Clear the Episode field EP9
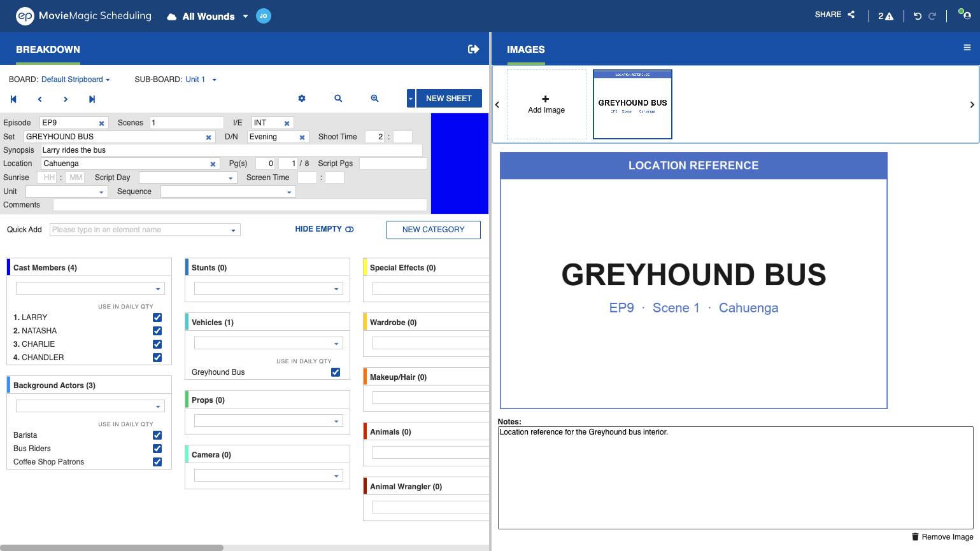The height and width of the screenshot is (551, 980). [101, 123]
